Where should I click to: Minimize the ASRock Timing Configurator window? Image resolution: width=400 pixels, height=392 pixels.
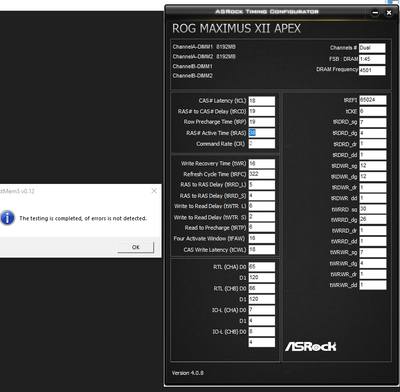[x=375, y=13]
